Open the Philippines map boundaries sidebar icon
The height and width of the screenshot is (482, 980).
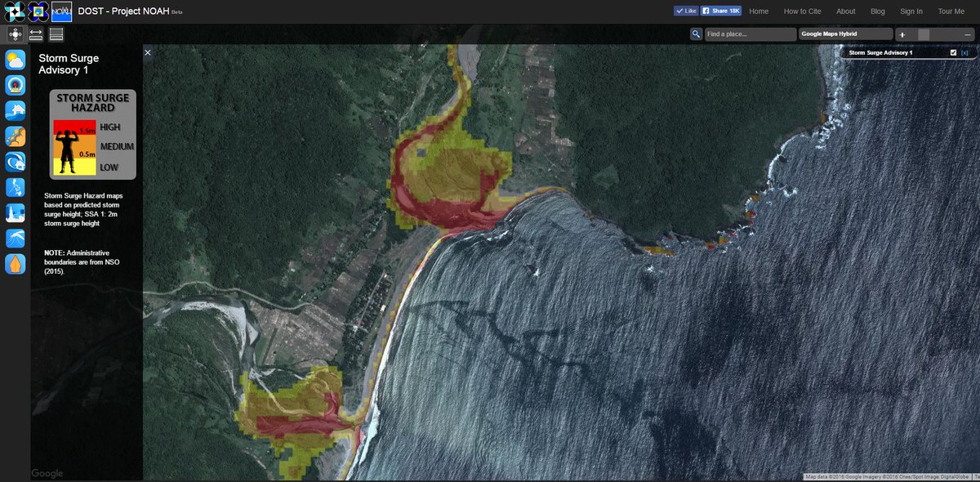click(16, 187)
